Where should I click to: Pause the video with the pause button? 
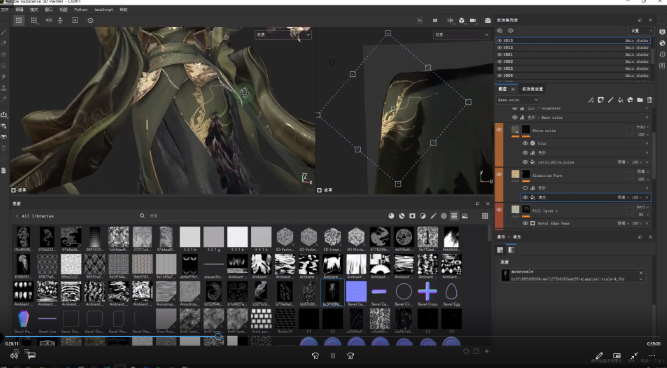333,356
